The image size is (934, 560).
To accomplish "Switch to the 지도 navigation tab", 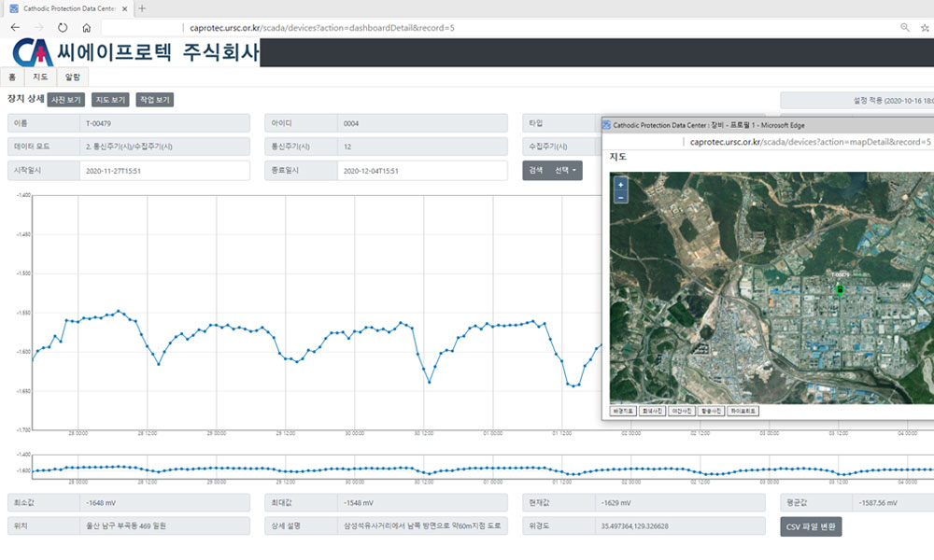I will tap(40, 77).
